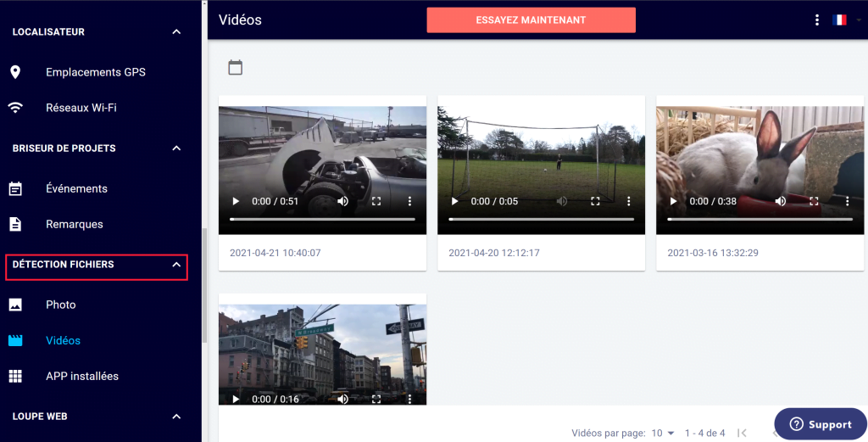The image size is (868, 442).
Task: Collapse the DÉTECTION FICHIERS chevron
Action: coord(176,265)
